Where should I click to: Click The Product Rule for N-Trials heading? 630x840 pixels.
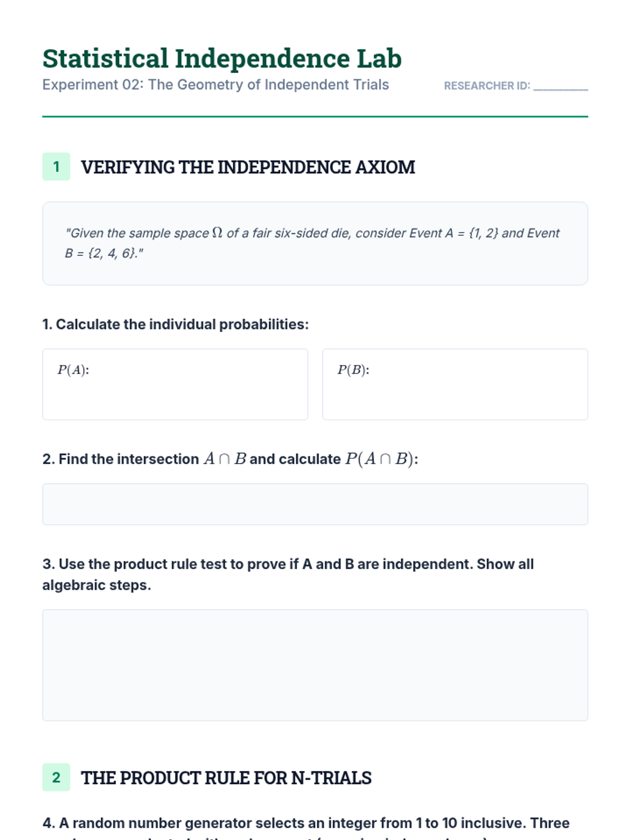(226, 778)
